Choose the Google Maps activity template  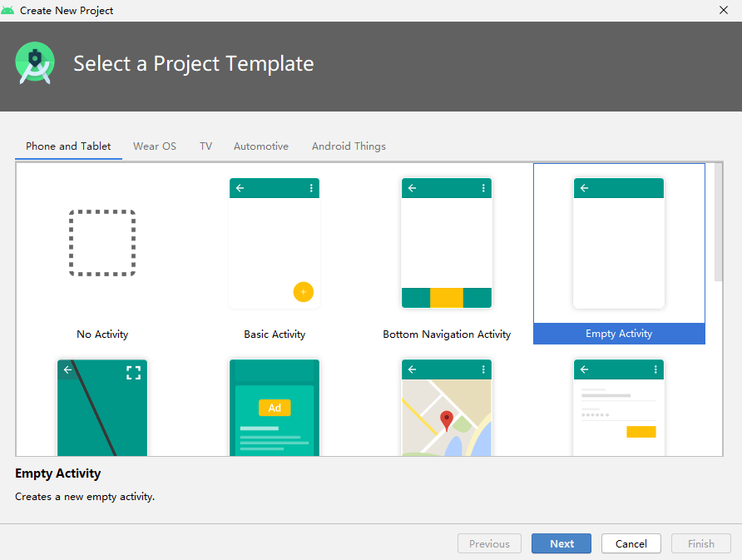pyautogui.click(x=447, y=408)
